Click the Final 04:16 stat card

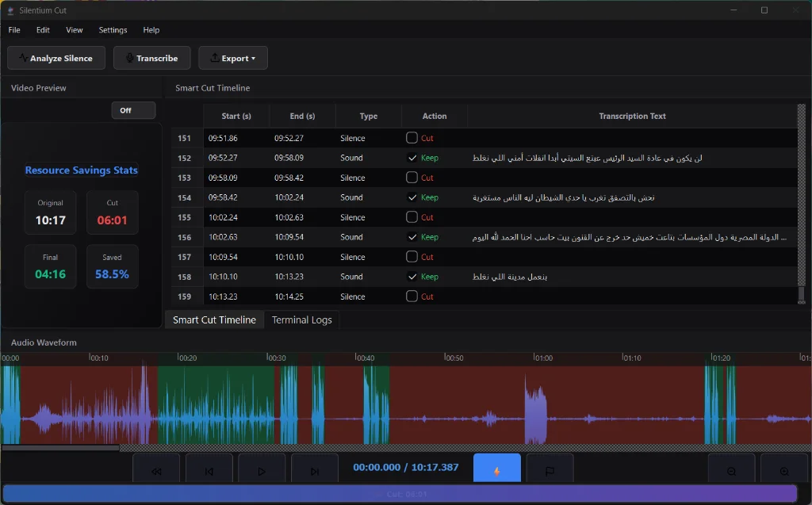[x=50, y=266]
